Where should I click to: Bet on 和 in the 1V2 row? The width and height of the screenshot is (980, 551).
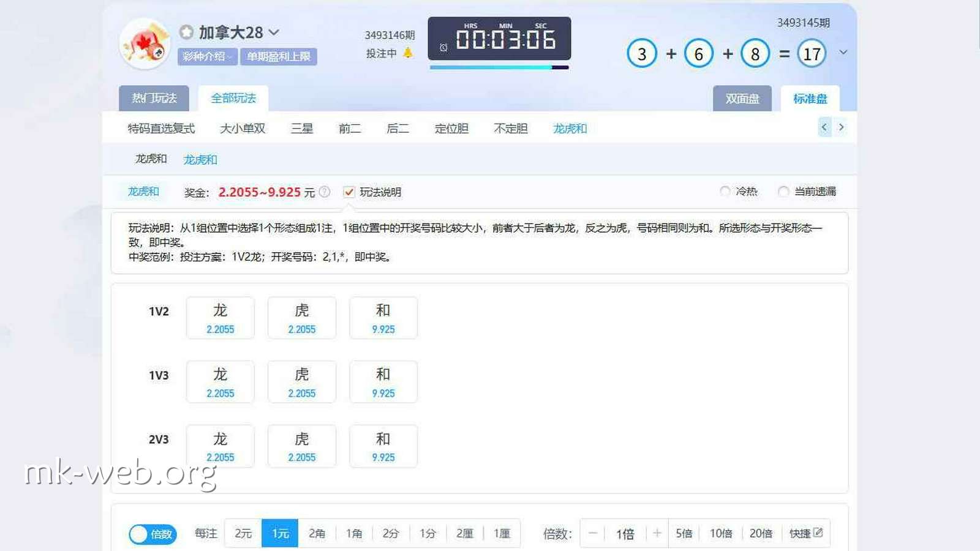(x=383, y=318)
